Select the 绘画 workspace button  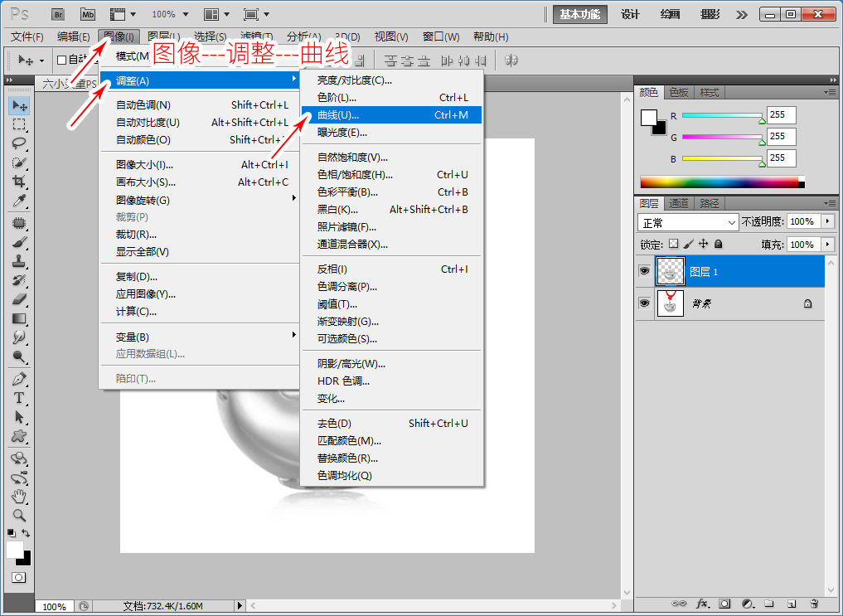670,15
